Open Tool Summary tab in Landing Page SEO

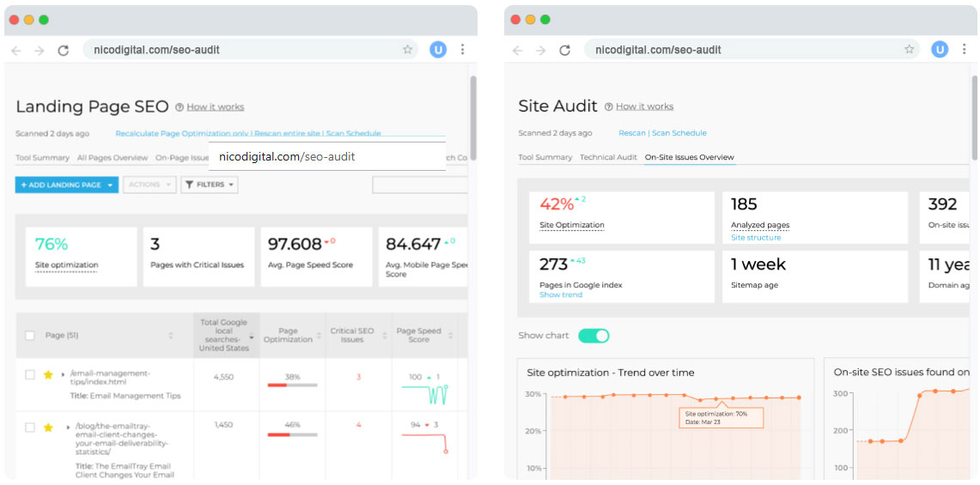click(42, 158)
